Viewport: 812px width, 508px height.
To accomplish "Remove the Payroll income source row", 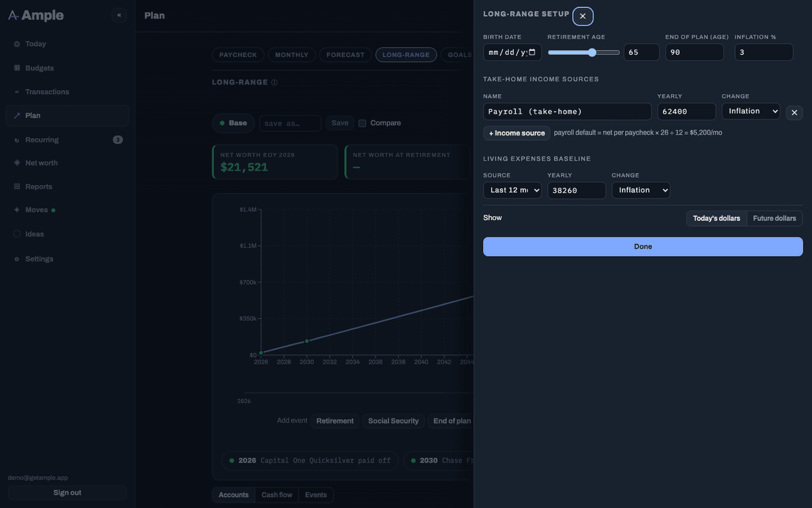I will click(794, 112).
